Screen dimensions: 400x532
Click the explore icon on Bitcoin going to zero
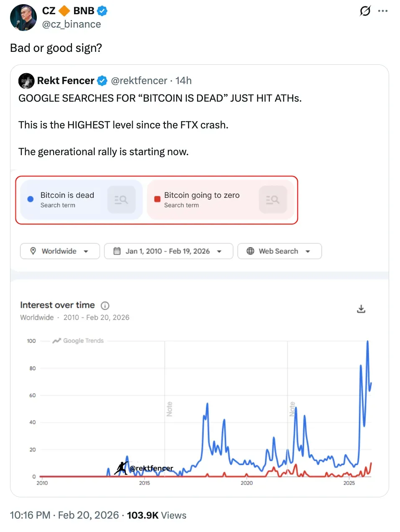[273, 199]
